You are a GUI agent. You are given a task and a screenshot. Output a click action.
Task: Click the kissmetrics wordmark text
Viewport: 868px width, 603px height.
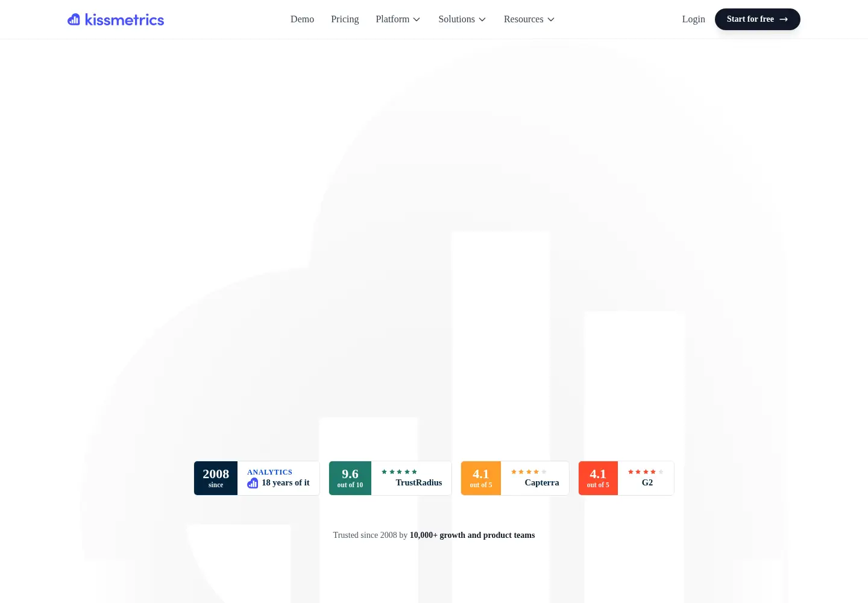point(124,20)
